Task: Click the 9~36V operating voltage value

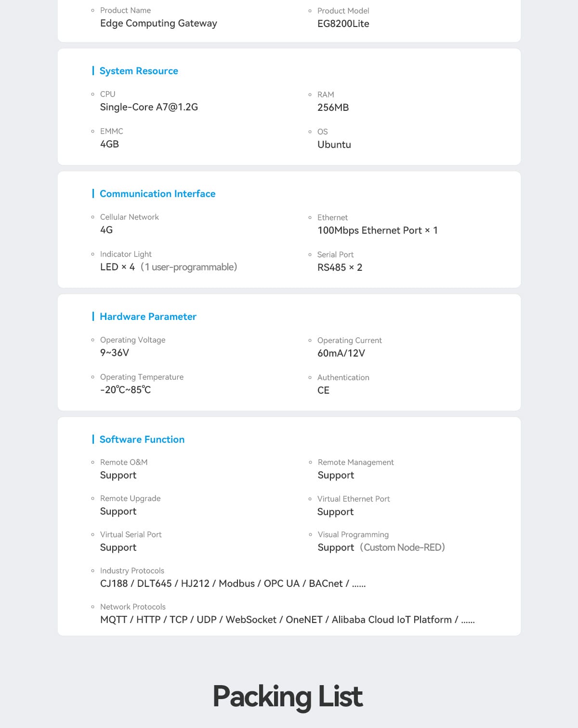Action: pos(115,353)
